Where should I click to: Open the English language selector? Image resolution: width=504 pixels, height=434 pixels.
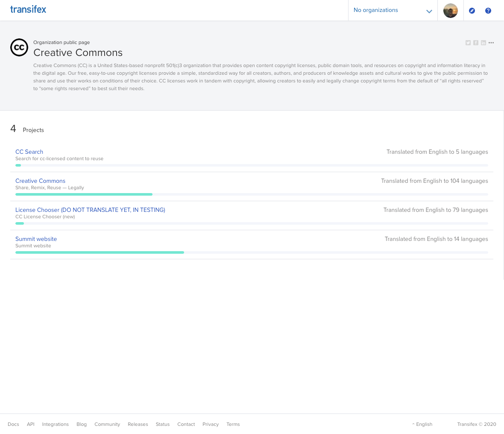click(422, 424)
